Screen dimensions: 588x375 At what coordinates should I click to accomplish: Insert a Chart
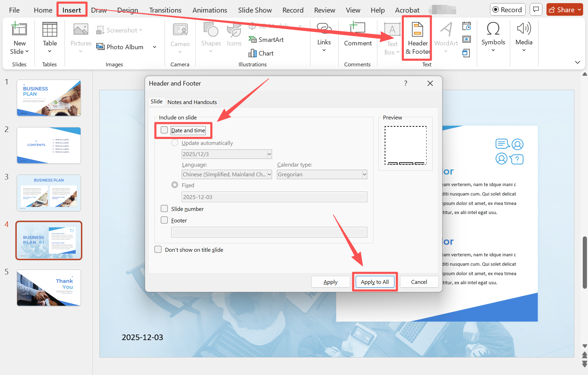pyautogui.click(x=261, y=53)
